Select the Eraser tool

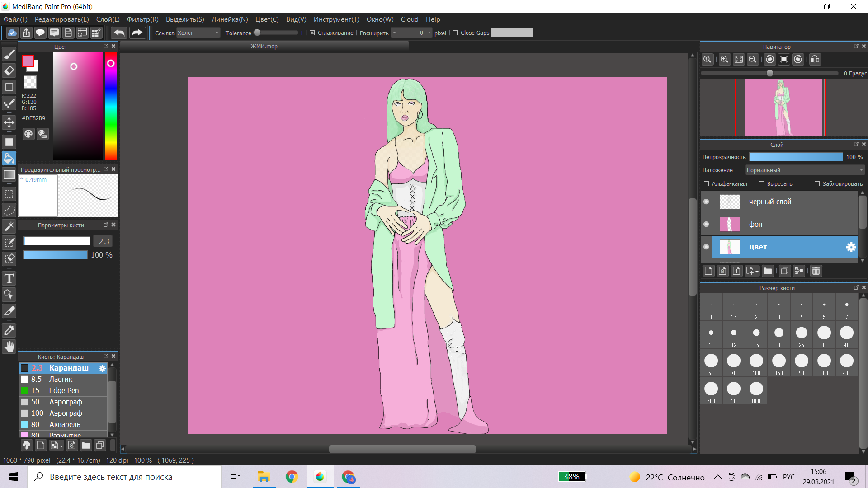(9, 70)
